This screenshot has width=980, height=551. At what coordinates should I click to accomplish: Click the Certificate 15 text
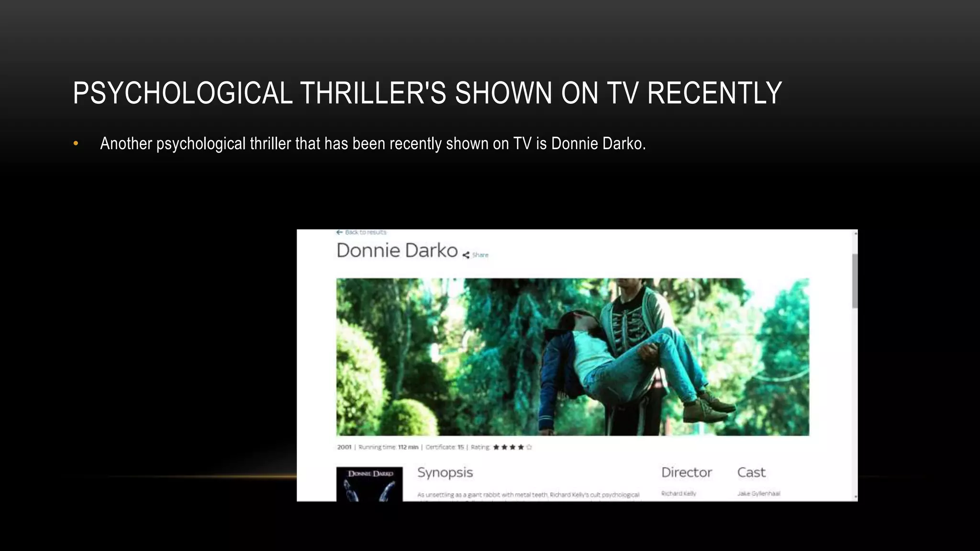click(445, 447)
